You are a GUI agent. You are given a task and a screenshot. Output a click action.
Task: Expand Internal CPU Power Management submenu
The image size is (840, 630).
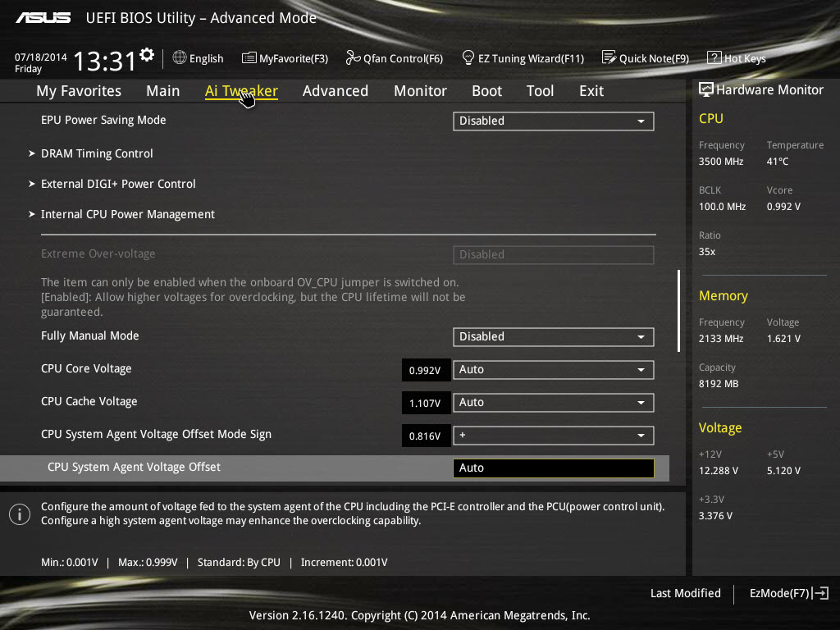tap(128, 214)
